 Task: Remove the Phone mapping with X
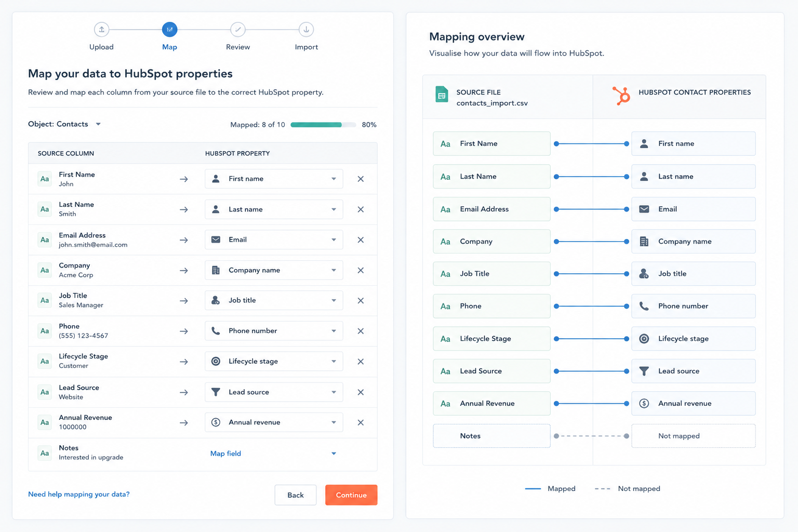[x=361, y=331]
